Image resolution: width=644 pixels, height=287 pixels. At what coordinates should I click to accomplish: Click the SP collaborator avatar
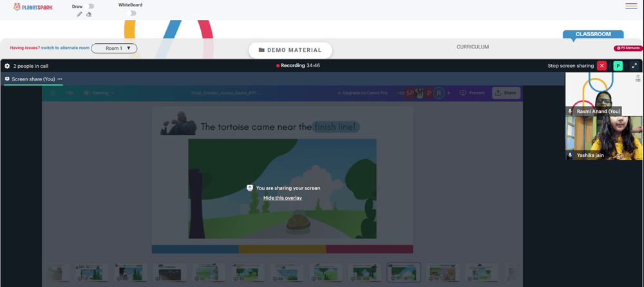(x=410, y=93)
